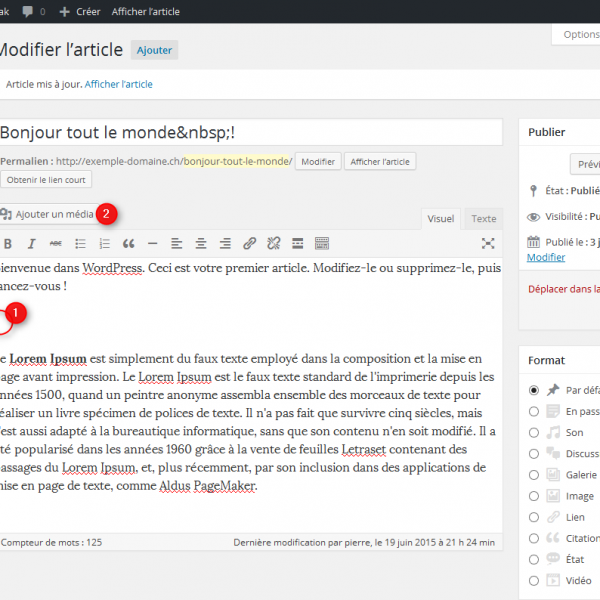Insert a hyperlink with the link icon

[x=249, y=243]
